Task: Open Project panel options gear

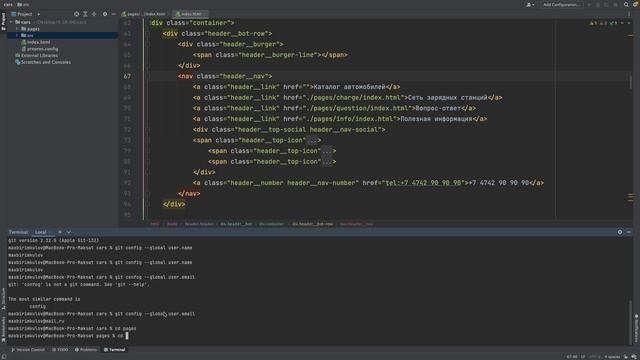Action: (105, 14)
